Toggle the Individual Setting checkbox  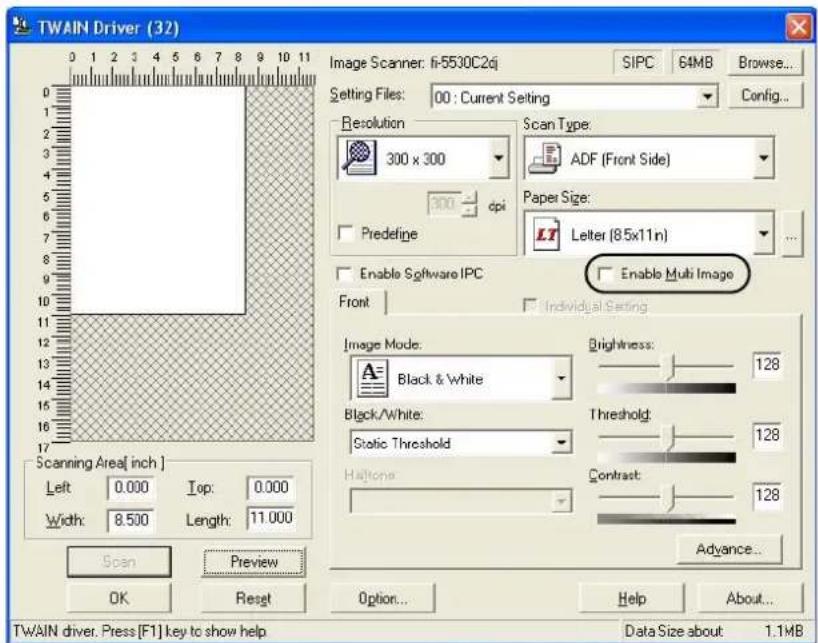tap(530, 305)
